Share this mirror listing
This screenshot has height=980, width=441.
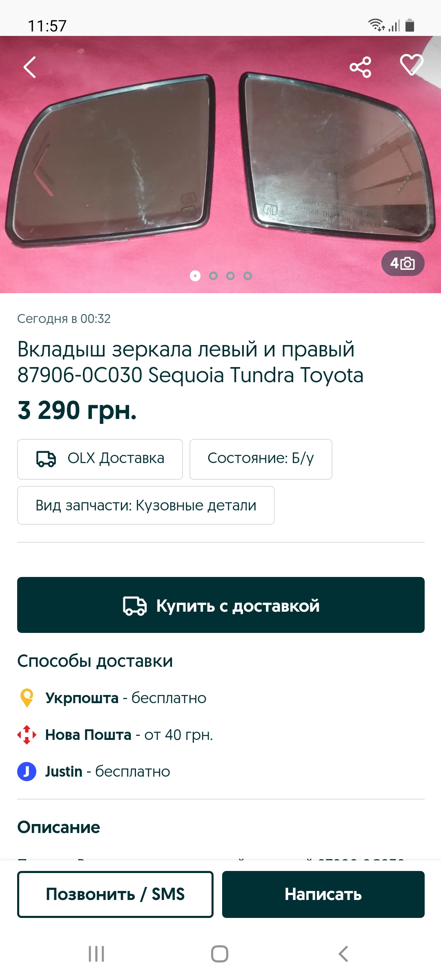coord(360,67)
